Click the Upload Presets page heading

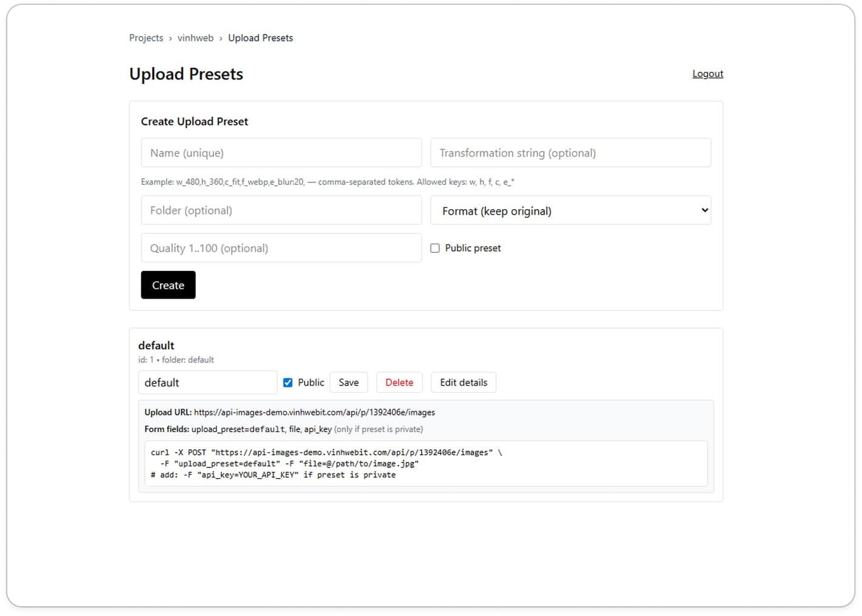click(186, 73)
